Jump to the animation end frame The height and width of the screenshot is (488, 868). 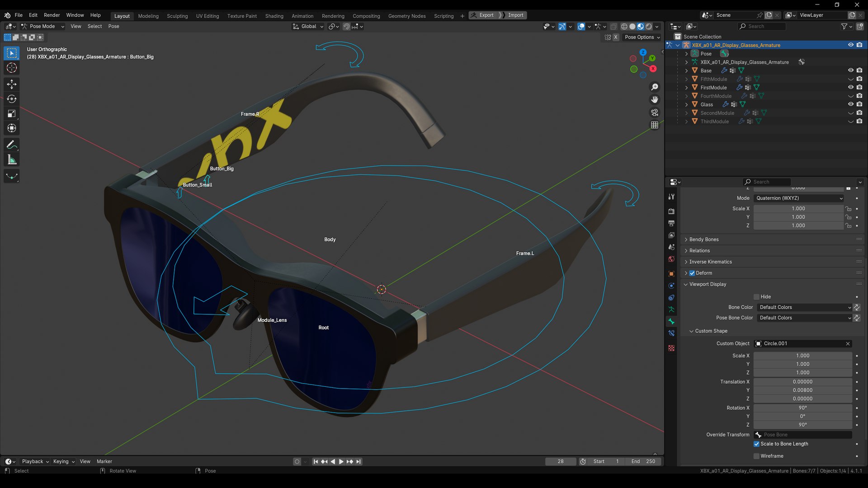click(359, 461)
